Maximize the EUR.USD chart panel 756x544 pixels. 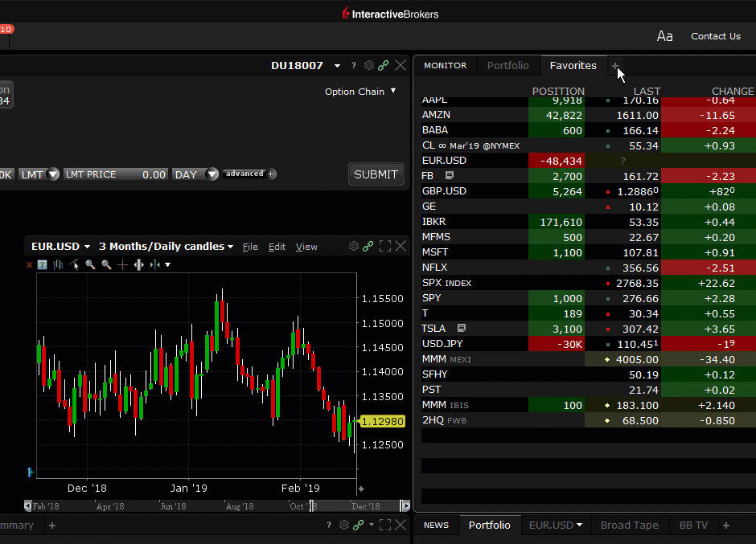385,247
